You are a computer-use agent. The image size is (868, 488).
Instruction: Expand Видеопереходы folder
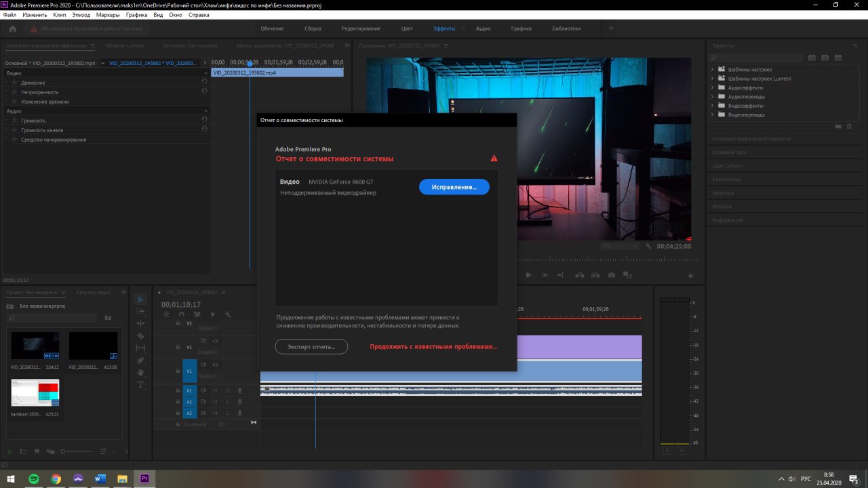[x=712, y=115]
